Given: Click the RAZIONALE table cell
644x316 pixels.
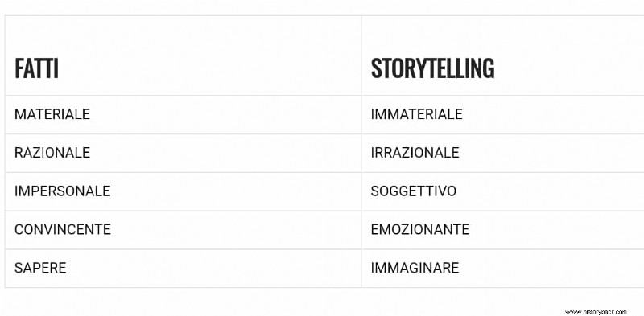Looking at the screenshot, I should [x=183, y=153].
